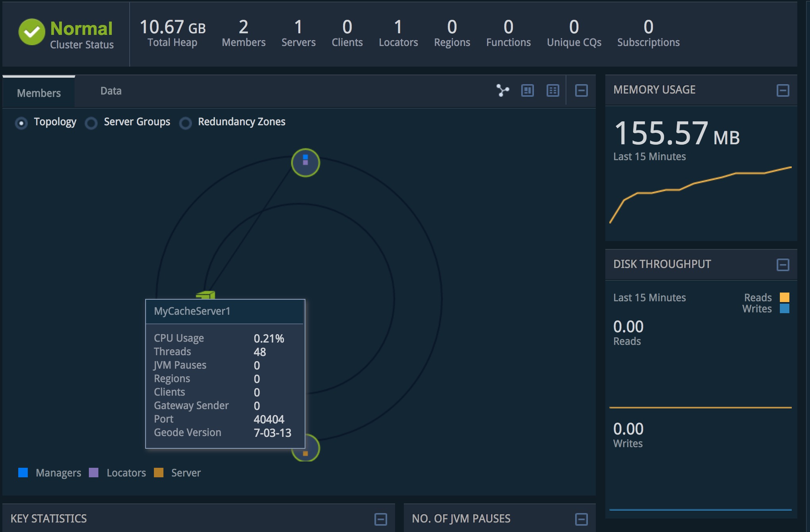
Task: Collapse the Disk Throughput panel
Action: point(783,264)
